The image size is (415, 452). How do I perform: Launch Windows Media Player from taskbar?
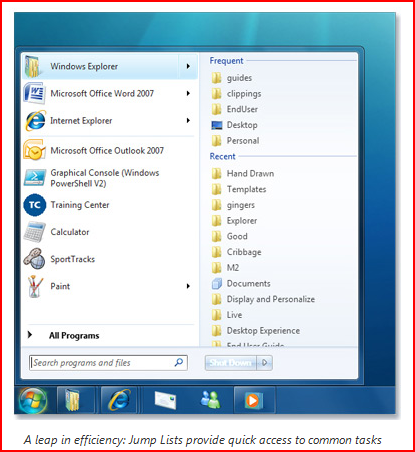(254, 400)
